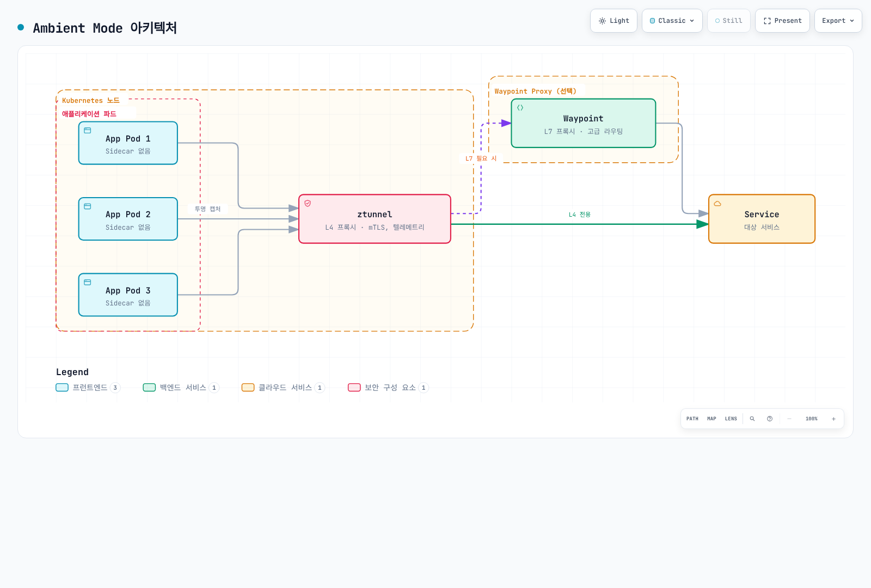Select the App Pod 3 node
Image resolution: width=871 pixels, height=588 pixels.
[128, 295]
